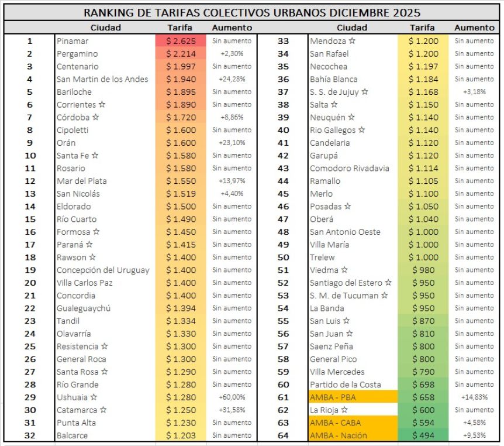Image resolution: width=504 pixels, height=446 pixels.
Task: Click the star next to Corrientes
Action: point(102,105)
